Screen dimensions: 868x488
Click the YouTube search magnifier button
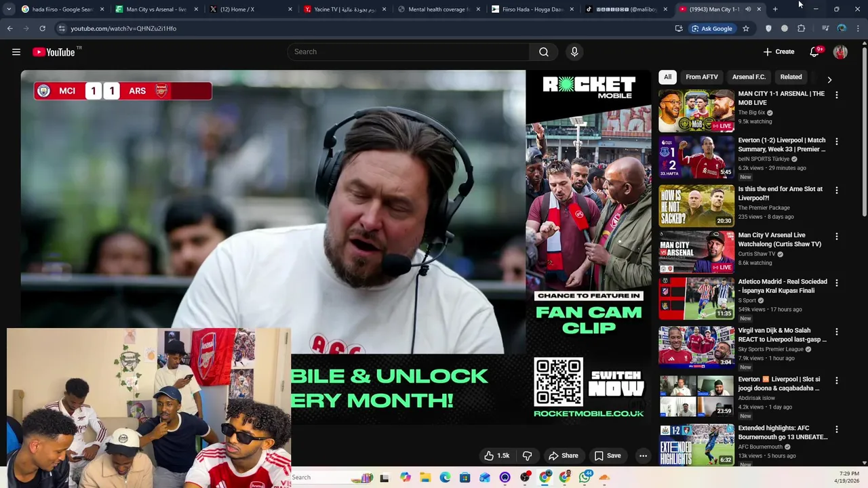click(x=544, y=52)
